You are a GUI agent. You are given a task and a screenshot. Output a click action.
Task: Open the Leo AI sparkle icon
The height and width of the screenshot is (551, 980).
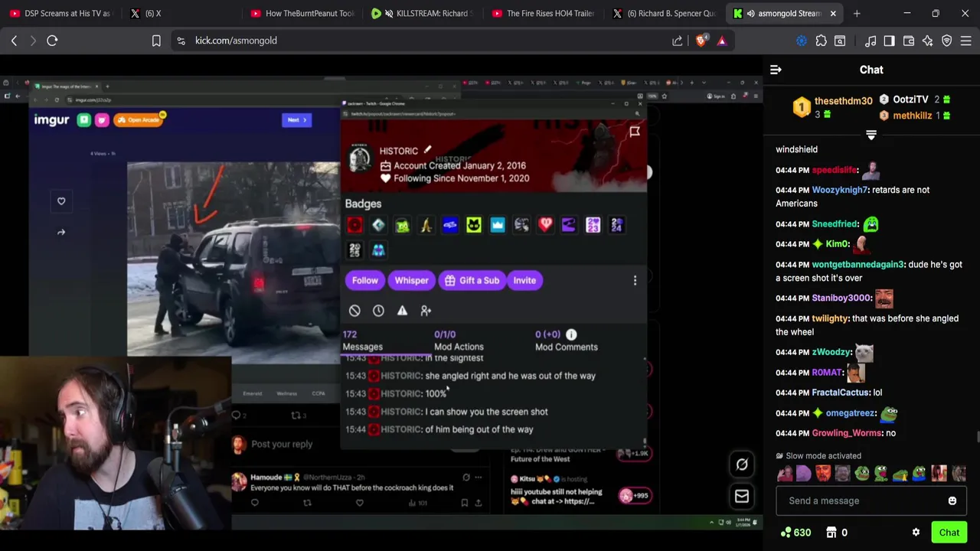(x=927, y=41)
